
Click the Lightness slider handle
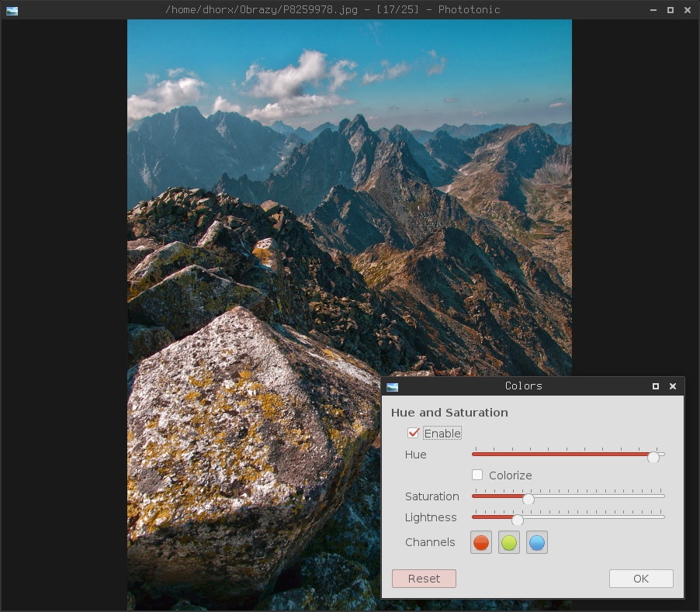[517, 520]
